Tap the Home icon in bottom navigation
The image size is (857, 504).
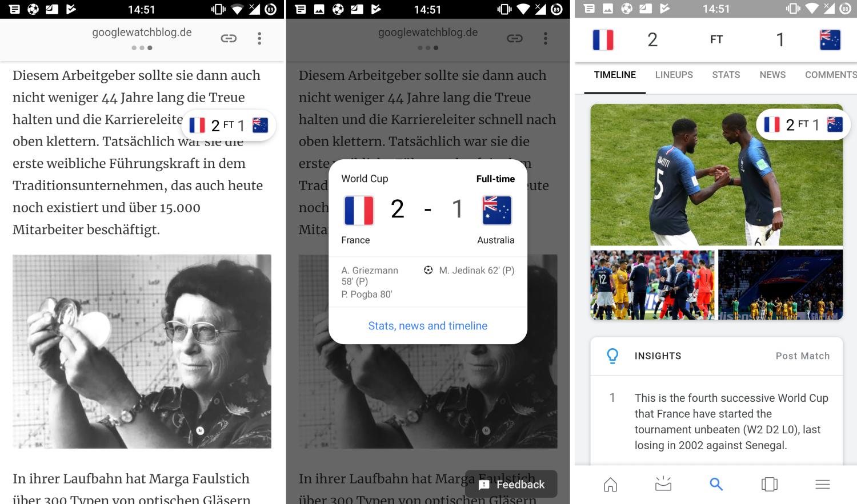click(x=610, y=485)
